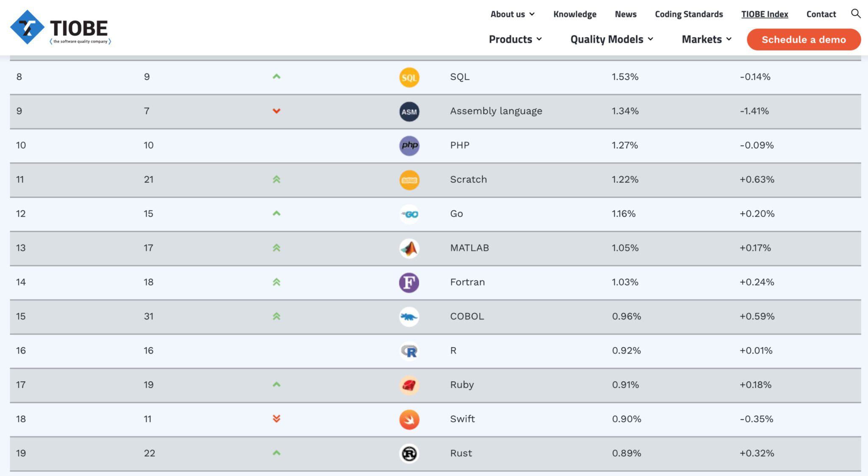The width and height of the screenshot is (868, 476).
Task: Go to Coding Standards page
Action: coord(689,14)
